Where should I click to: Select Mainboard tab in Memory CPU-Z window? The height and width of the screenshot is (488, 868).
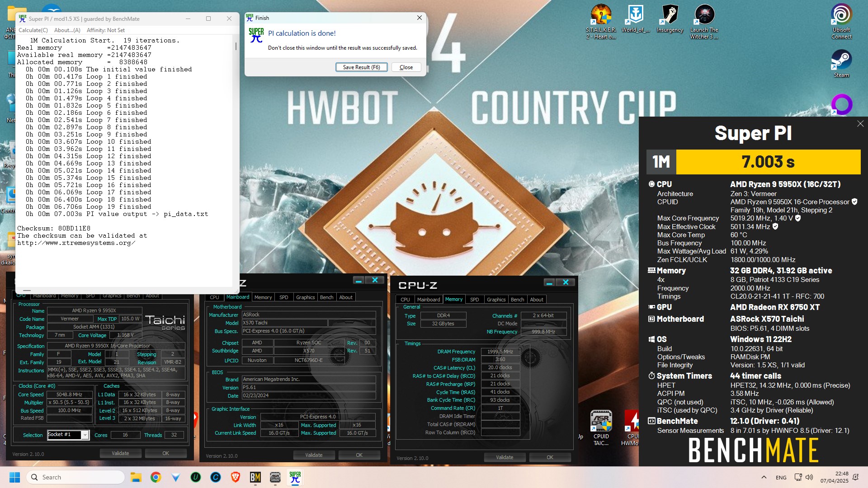429,300
